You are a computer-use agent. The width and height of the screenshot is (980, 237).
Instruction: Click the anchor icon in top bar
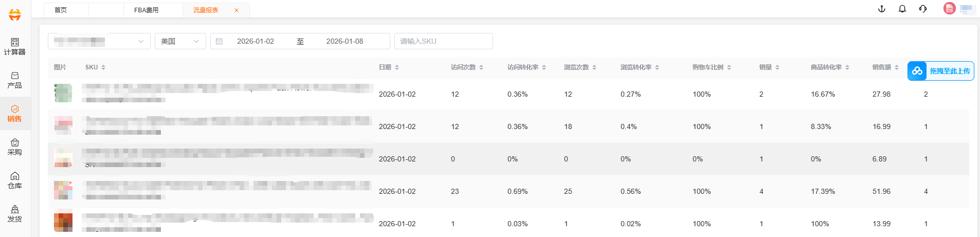click(x=882, y=9)
